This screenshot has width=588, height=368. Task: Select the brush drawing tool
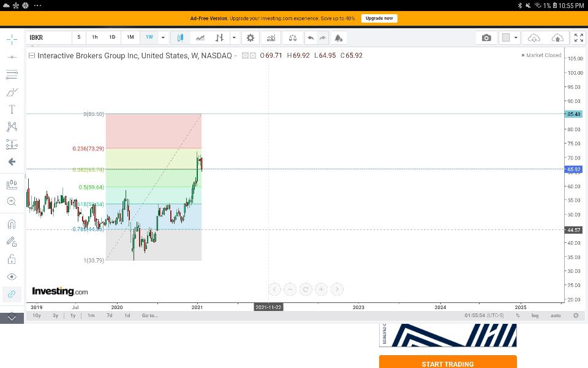click(x=12, y=92)
